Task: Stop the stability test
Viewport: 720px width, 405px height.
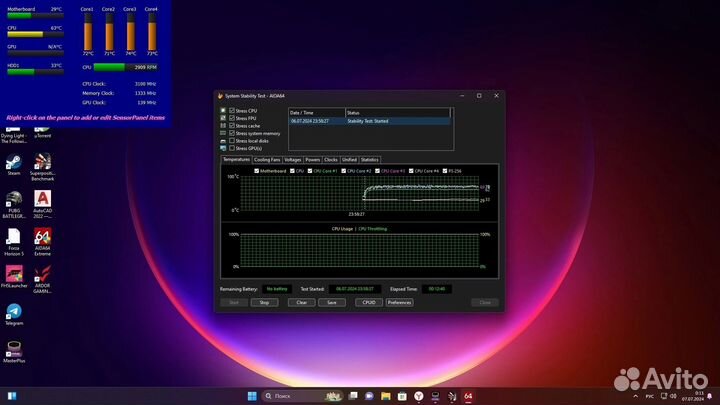Action: click(x=264, y=303)
